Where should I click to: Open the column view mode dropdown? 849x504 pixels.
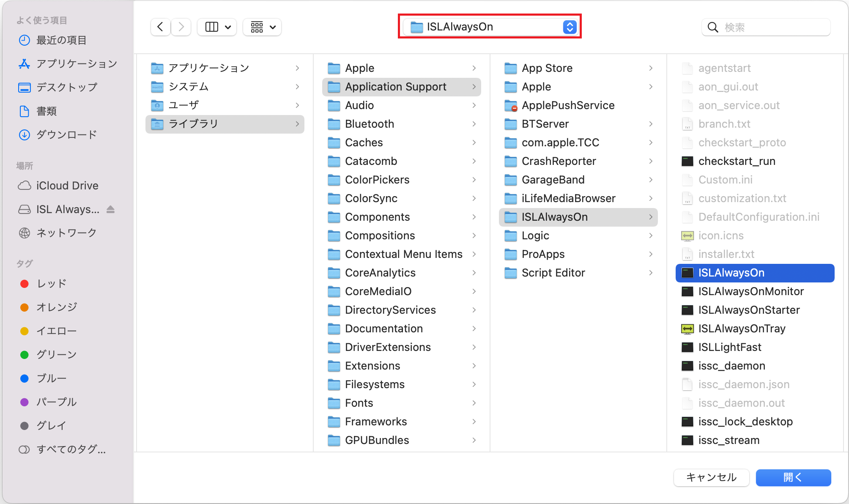pyautogui.click(x=217, y=27)
